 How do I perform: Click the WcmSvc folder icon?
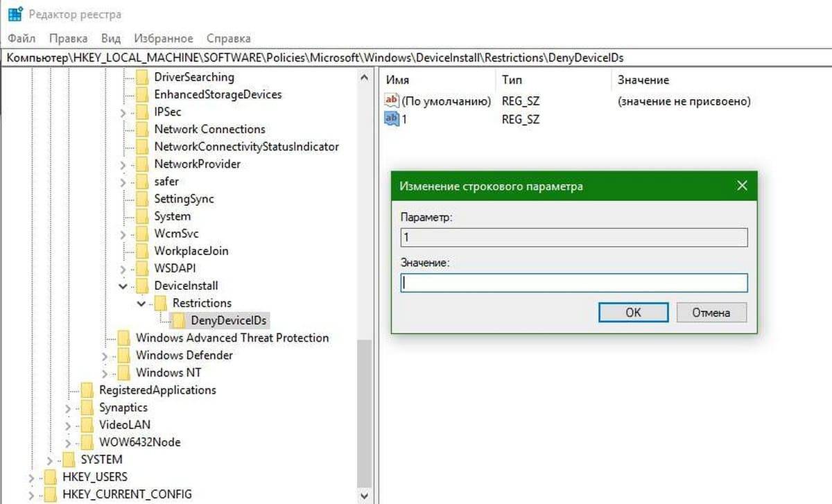(x=142, y=233)
